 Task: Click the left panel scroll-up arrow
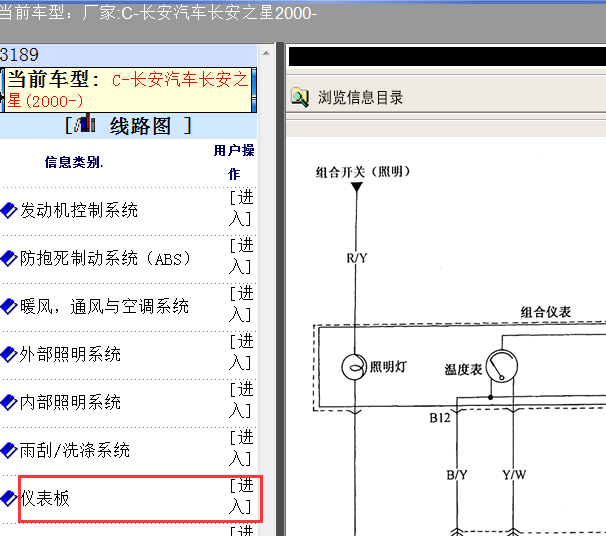[266, 53]
